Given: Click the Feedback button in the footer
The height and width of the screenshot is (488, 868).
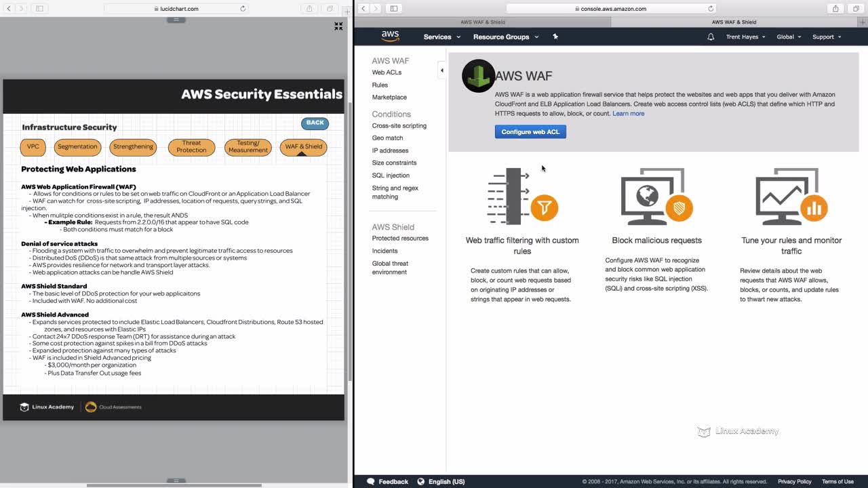Looking at the screenshot, I should pyautogui.click(x=387, y=481).
